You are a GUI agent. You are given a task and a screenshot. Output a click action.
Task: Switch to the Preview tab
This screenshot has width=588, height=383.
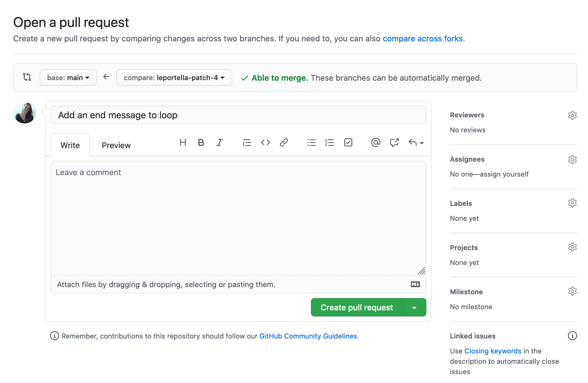(x=116, y=145)
